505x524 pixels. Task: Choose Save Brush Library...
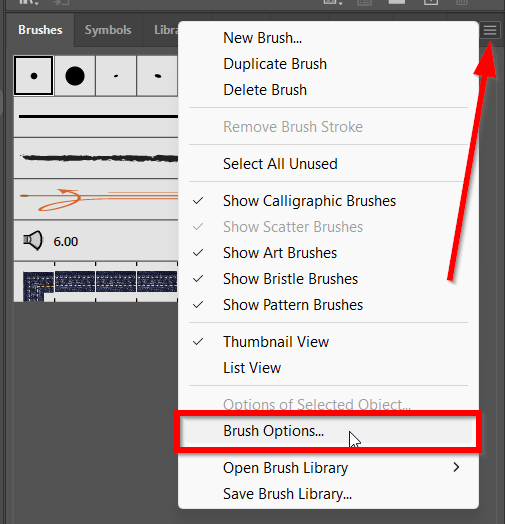click(x=328, y=494)
